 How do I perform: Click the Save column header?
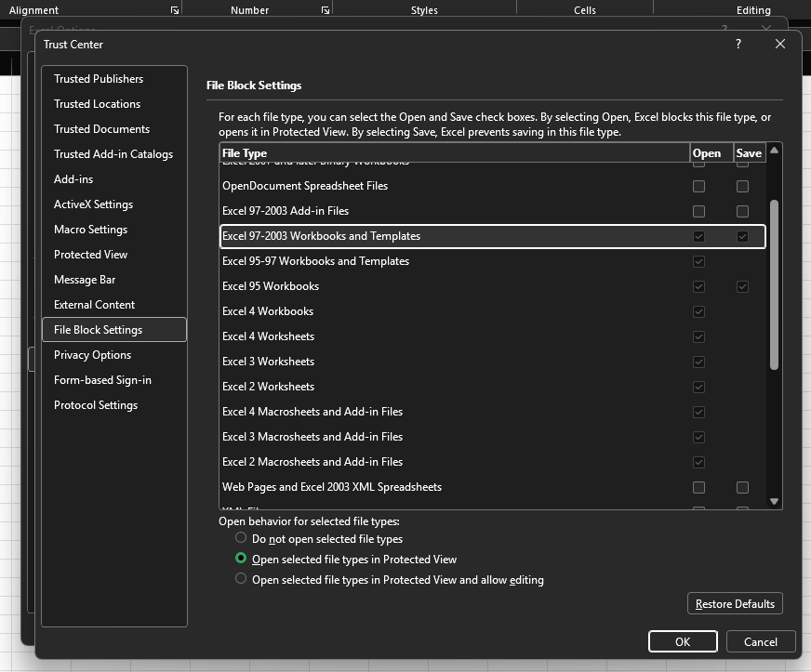750,153
